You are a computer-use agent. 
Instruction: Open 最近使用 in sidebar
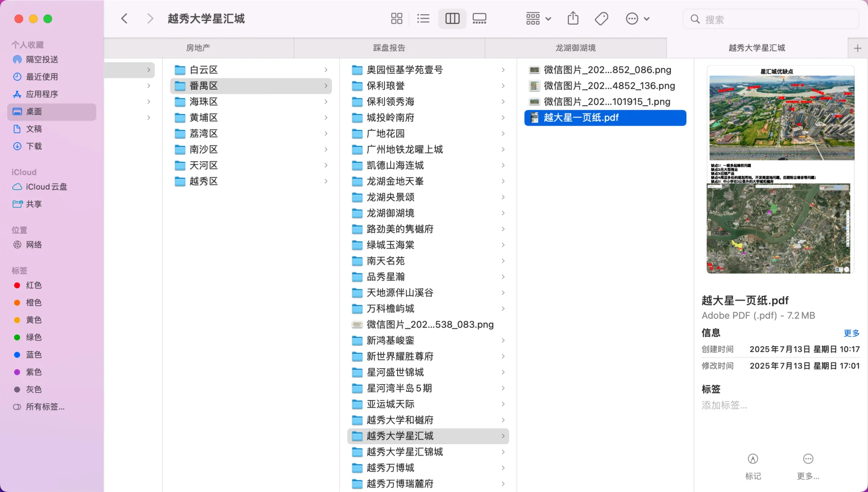(51, 77)
